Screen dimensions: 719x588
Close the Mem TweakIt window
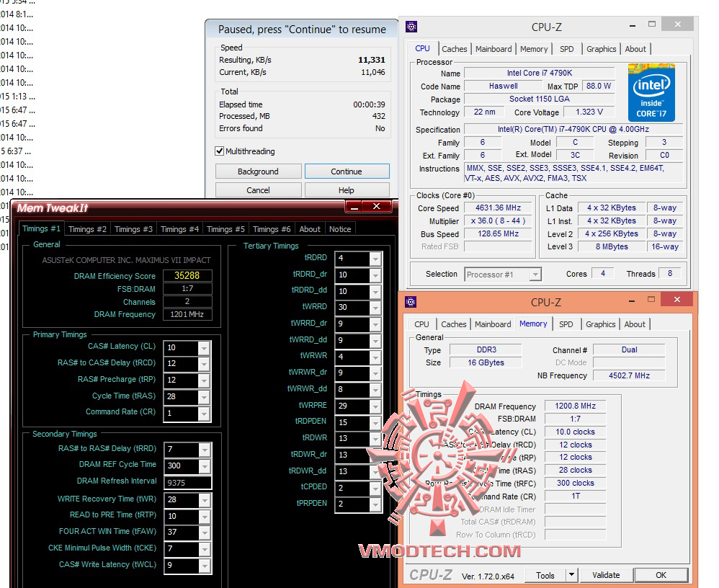pos(377,207)
